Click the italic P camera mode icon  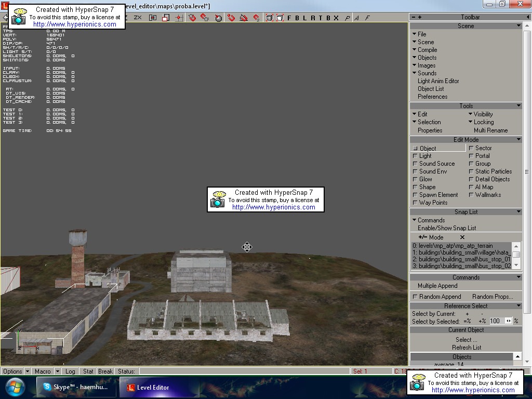348,18
